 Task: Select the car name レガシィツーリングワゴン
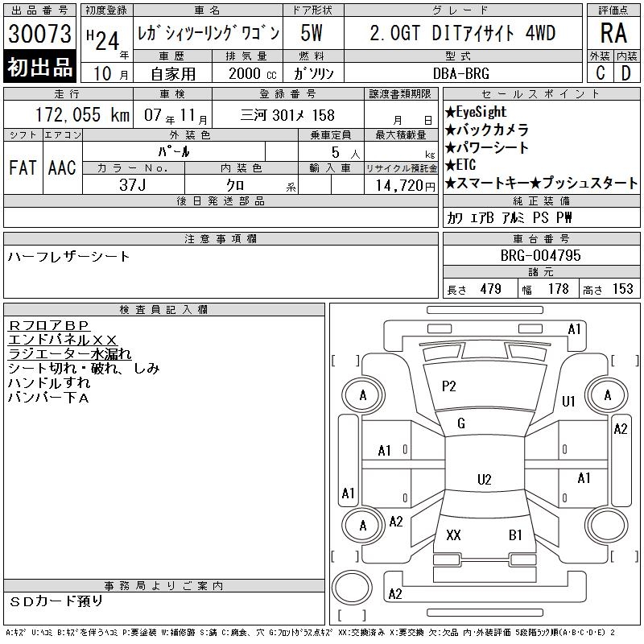click(x=208, y=33)
